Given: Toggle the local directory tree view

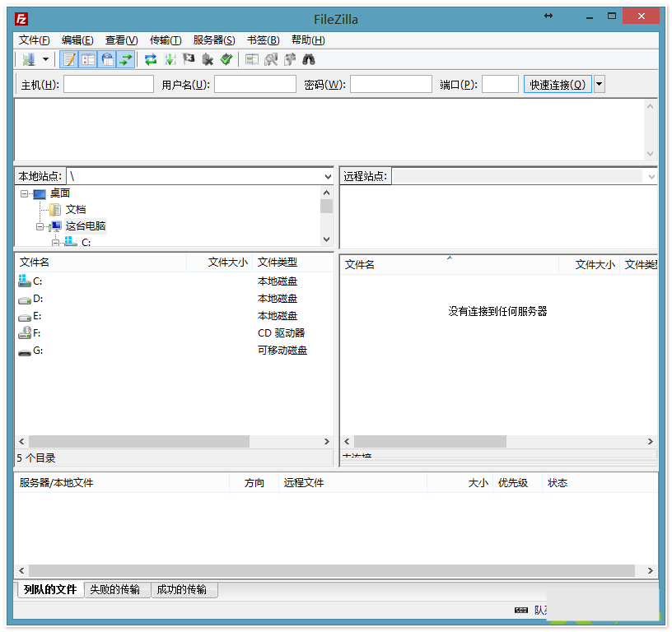Looking at the screenshot, I should [x=88, y=59].
